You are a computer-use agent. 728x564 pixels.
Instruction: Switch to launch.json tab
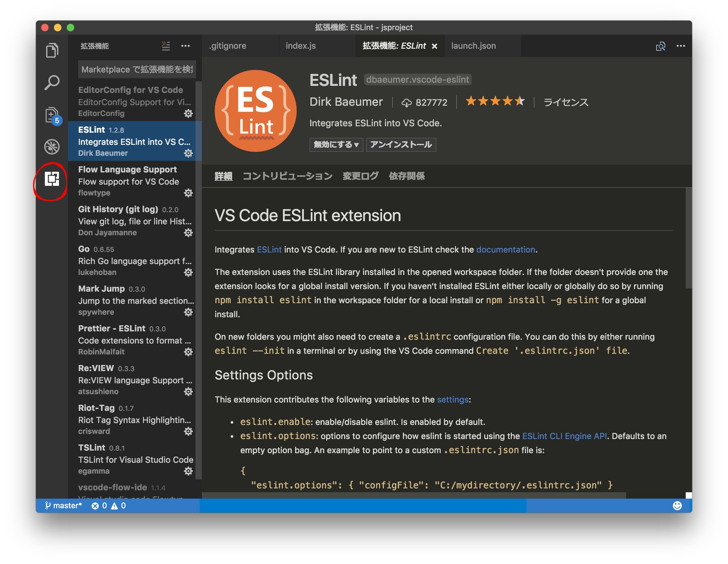point(483,46)
